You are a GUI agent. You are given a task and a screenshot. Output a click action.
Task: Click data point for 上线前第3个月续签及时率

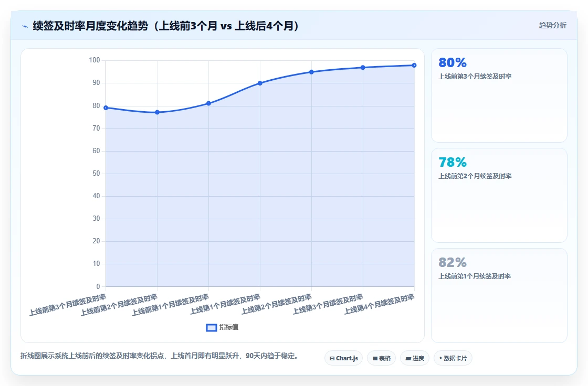click(106, 108)
